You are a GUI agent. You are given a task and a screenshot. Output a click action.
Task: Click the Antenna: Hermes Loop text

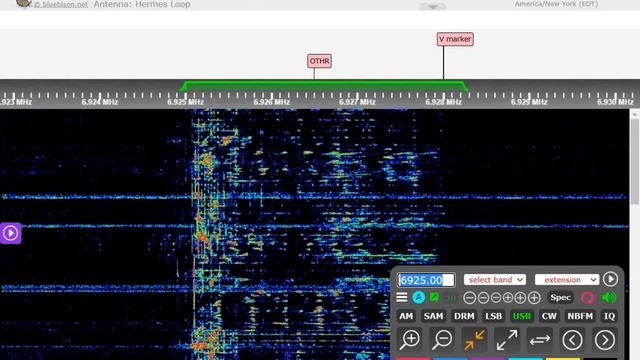point(142,4)
